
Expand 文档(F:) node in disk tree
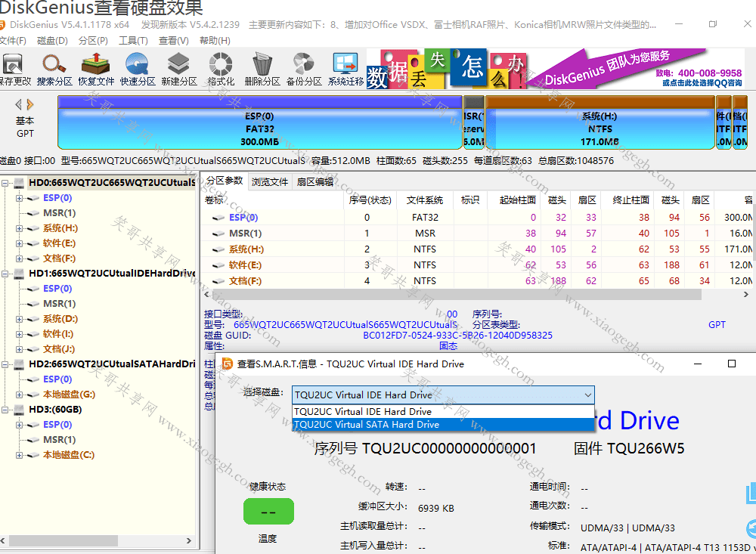click(x=19, y=258)
